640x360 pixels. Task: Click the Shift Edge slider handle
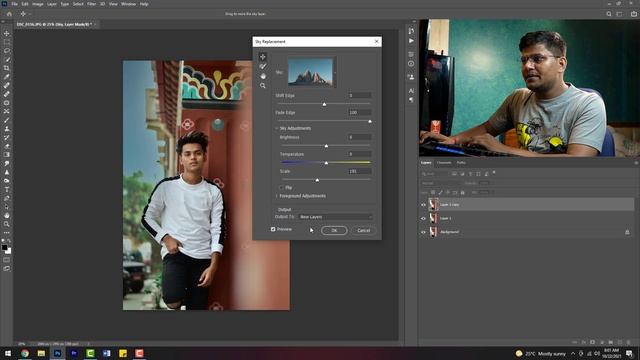324,104
